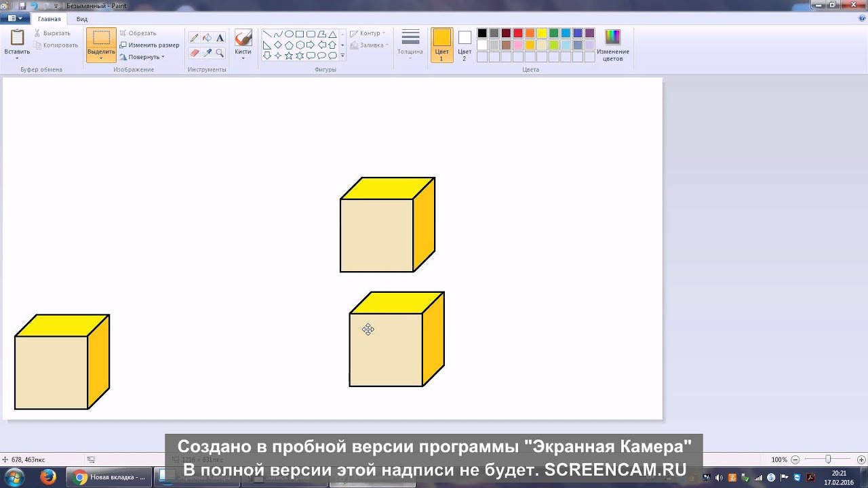Open the Контур outline dropdown
Image resolution: width=868 pixels, height=488 pixels.
click(x=367, y=33)
